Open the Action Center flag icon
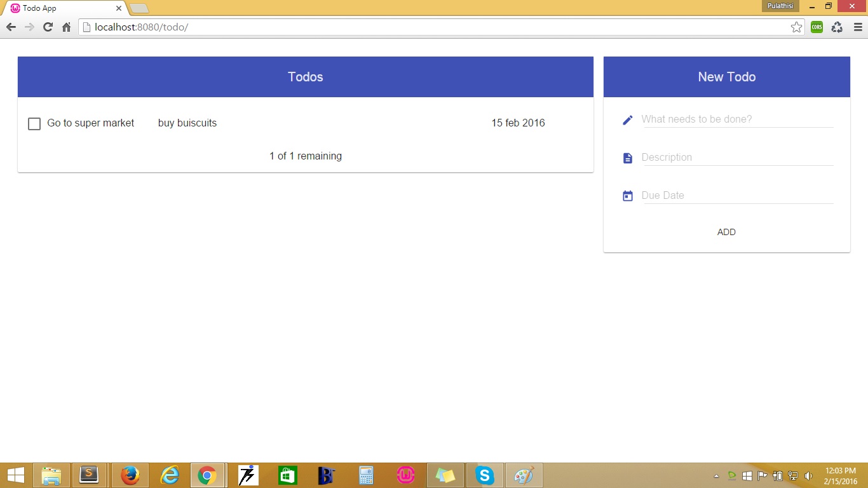This screenshot has width=868, height=488. pos(763,476)
